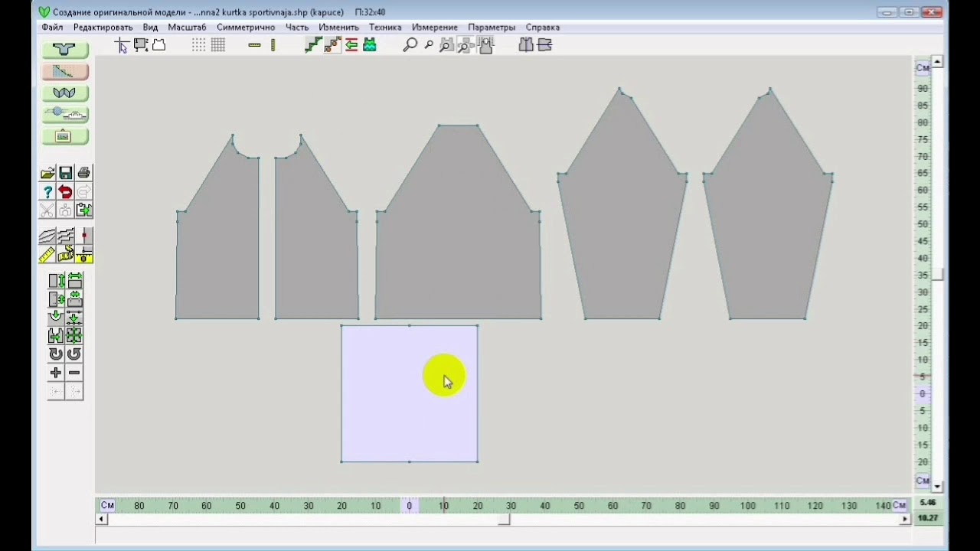Open the Техника menu
Screen dimensions: 980x551
(x=385, y=27)
